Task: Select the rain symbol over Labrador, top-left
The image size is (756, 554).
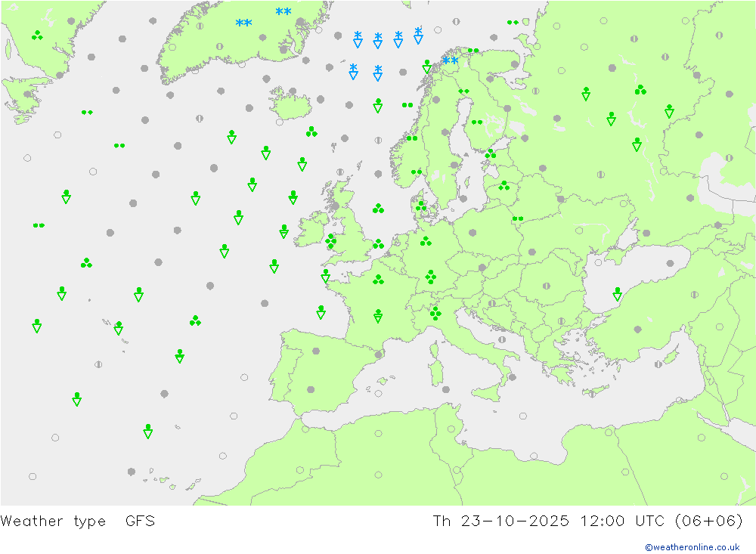Action: pos(37,36)
